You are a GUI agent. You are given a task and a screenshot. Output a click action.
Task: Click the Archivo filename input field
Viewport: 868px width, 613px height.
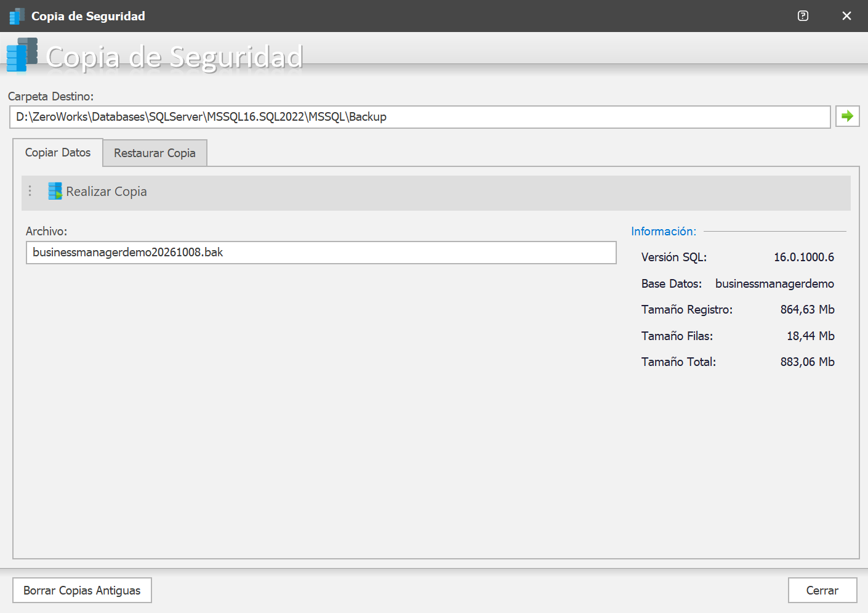click(321, 253)
